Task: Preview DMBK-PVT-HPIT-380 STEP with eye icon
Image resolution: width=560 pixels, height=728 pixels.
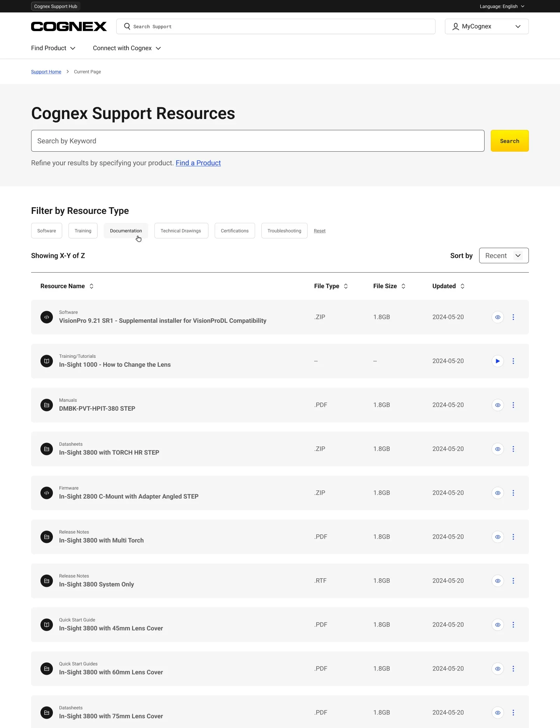Action: tap(498, 405)
